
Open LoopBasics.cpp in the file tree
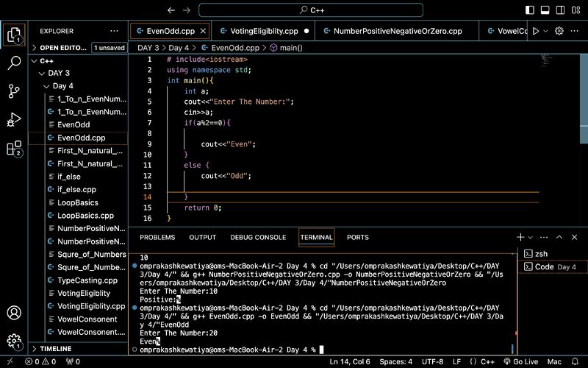coord(78,216)
